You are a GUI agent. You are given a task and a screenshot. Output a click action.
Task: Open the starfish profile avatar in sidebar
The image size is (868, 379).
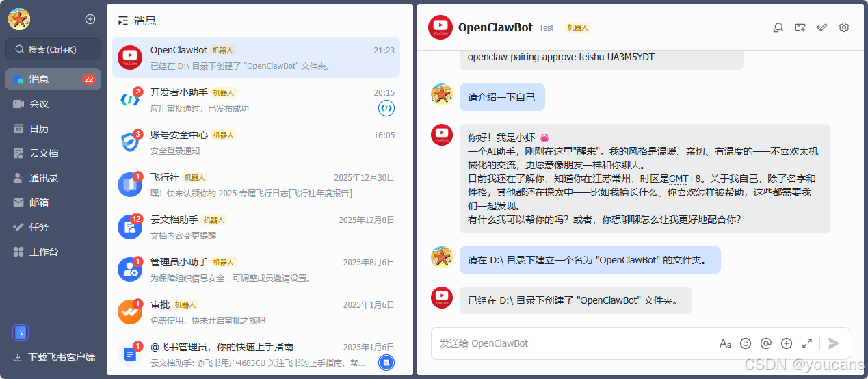tap(19, 19)
